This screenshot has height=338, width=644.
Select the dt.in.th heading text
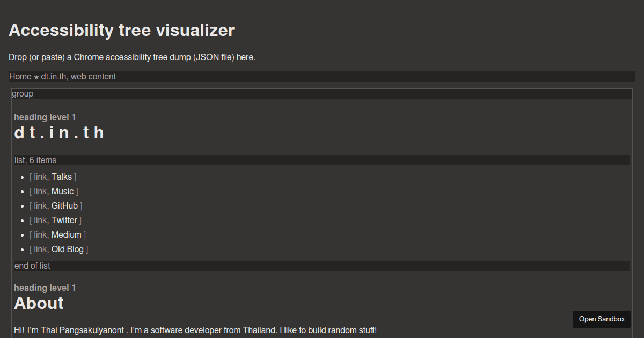coord(59,132)
